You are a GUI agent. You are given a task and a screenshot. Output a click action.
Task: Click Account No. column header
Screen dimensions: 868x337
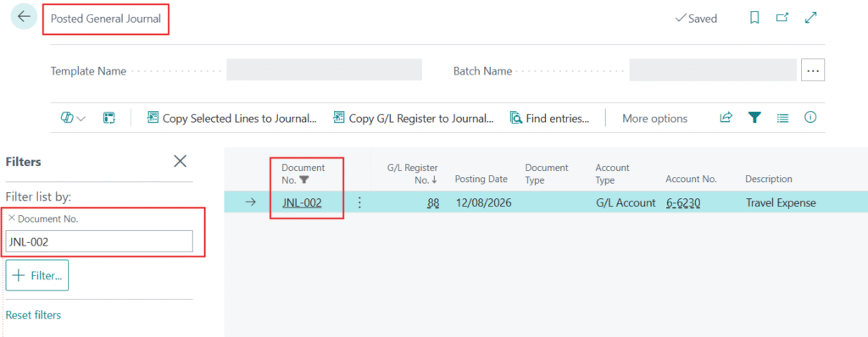(691, 179)
